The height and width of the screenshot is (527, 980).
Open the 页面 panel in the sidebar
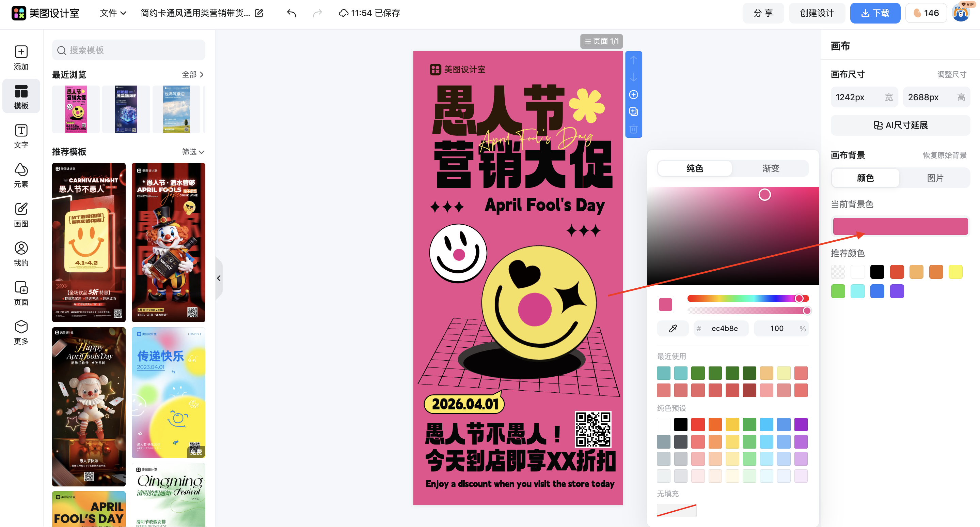(21, 293)
